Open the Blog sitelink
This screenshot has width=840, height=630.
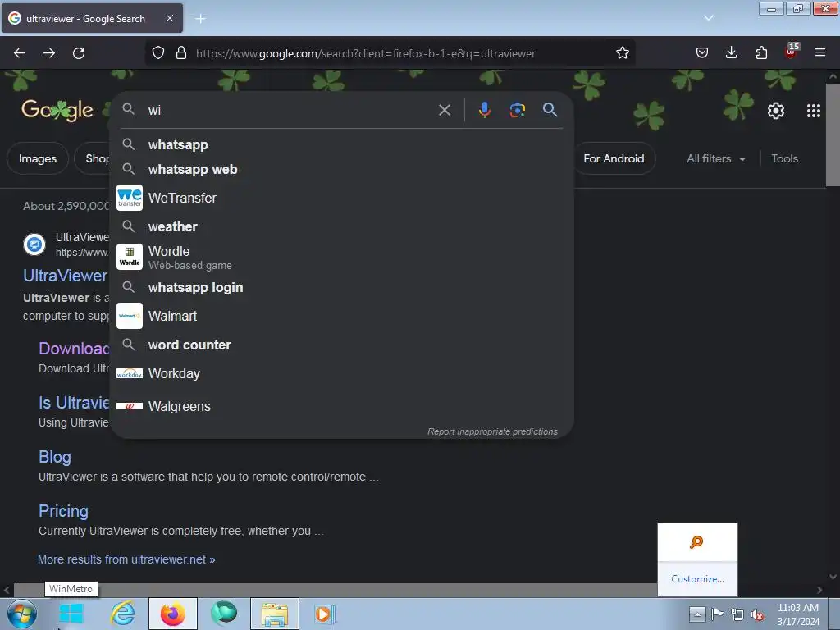coord(55,457)
